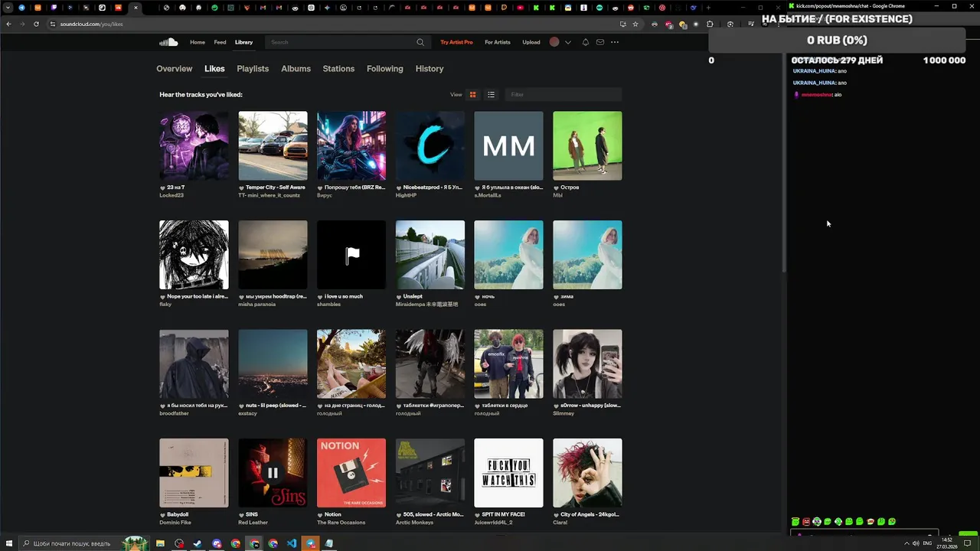Open File Explorer from taskbar
This screenshot has height=551, width=980.
pyautogui.click(x=160, y=543)
